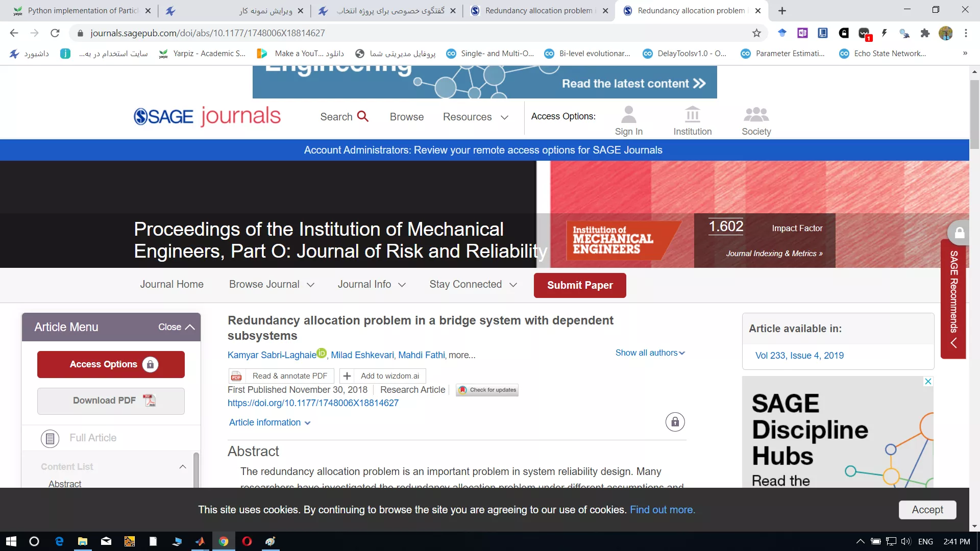Show more bookmarks with the chevron

click(x=965, y=53)
